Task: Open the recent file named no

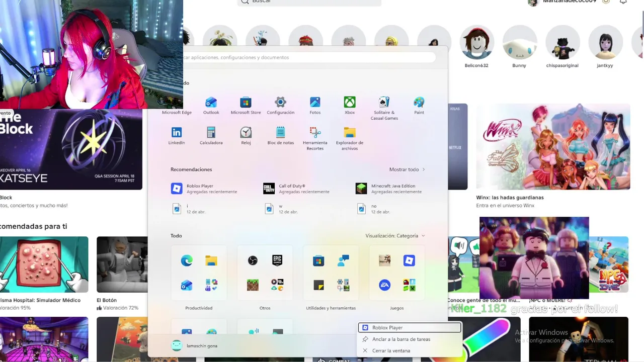Action: tap(373, 209)
